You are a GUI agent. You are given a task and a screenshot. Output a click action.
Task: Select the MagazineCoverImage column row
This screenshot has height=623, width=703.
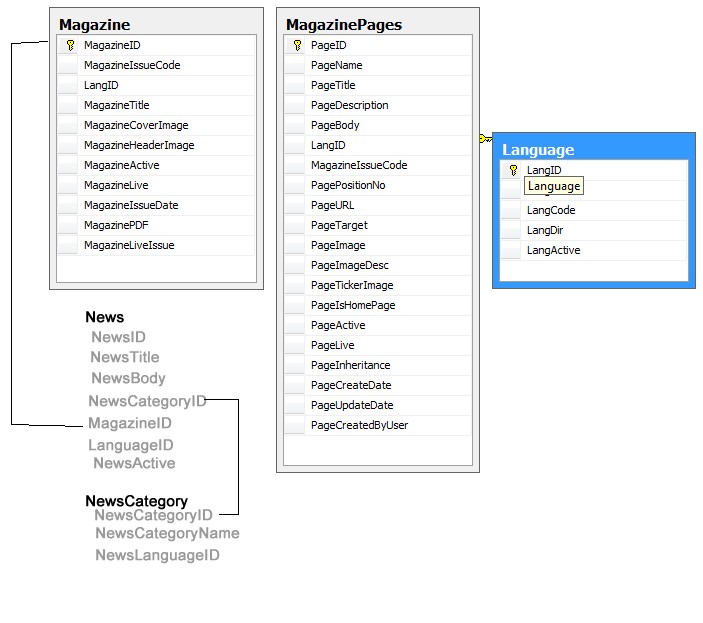click(x=156, y=125)
